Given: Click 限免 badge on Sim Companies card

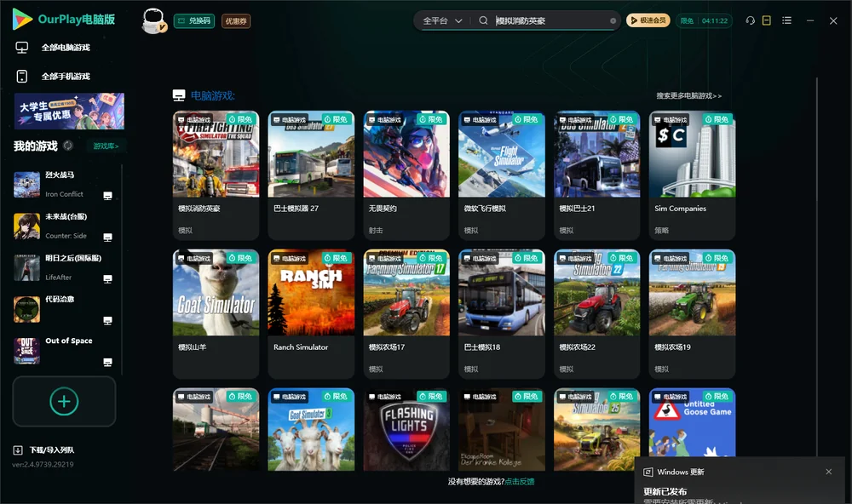Looking at the screenshot, I should [x=717, y=119].
